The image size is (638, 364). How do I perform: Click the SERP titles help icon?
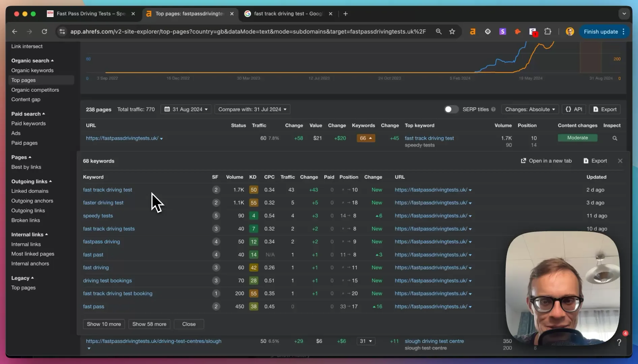pos(493,109)
